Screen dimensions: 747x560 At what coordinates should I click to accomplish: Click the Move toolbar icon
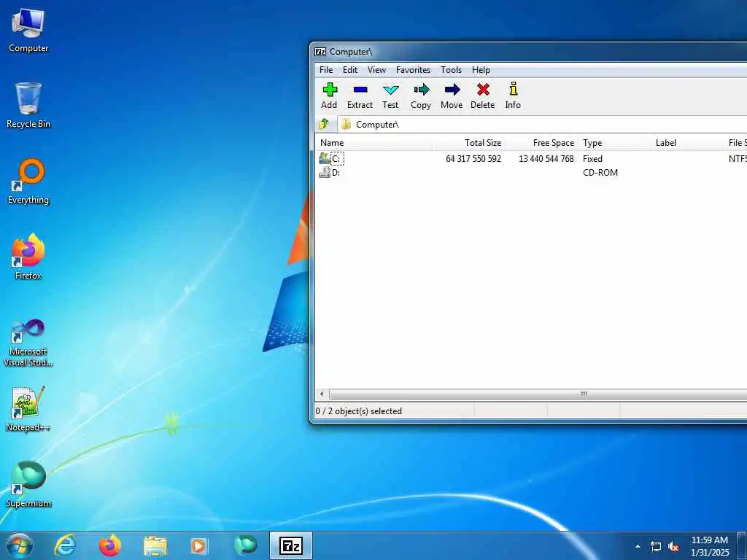point(452,96)
